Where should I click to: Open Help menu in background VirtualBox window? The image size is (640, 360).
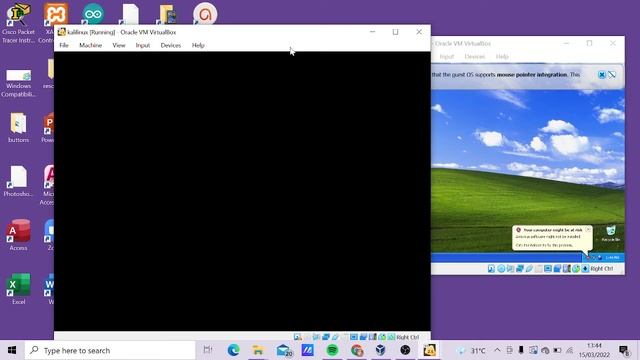(502, 56)
